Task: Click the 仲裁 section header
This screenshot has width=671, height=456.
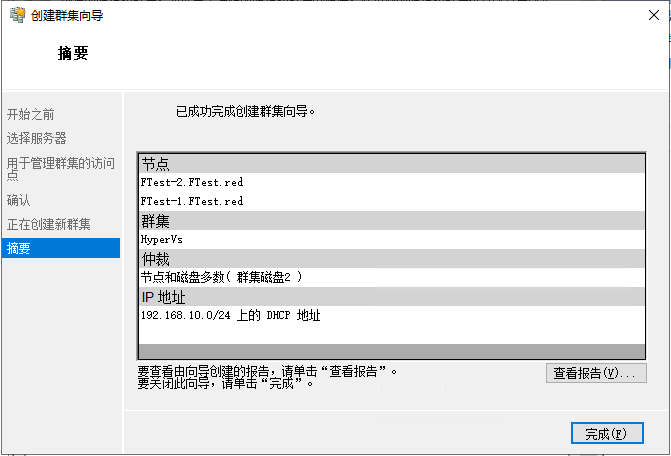Action: pos(392,259)
